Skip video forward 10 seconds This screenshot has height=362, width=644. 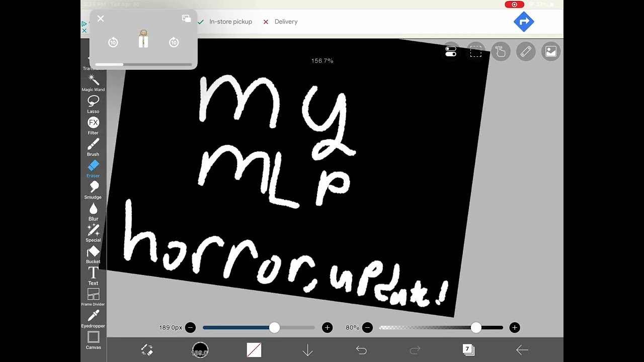click(x=174, y=42)
